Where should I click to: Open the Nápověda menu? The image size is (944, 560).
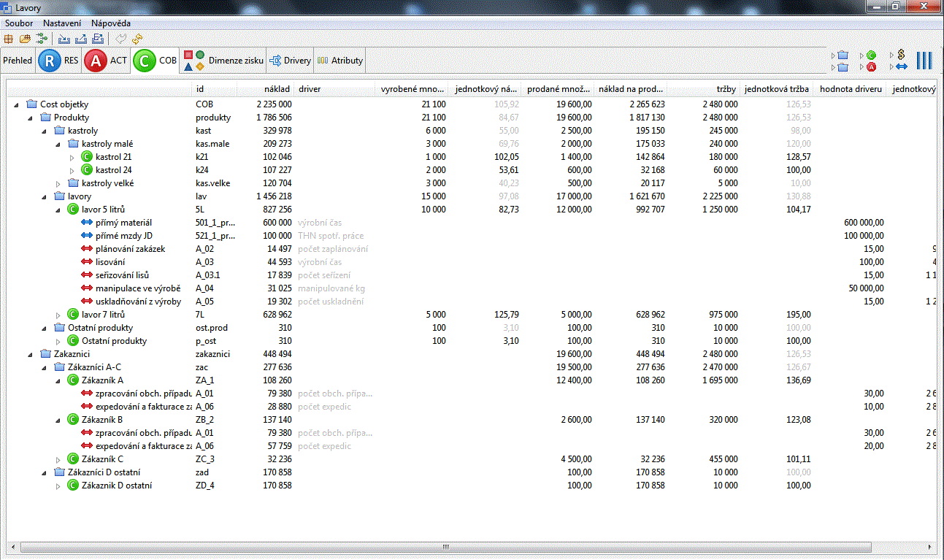(x=111, y=23)
